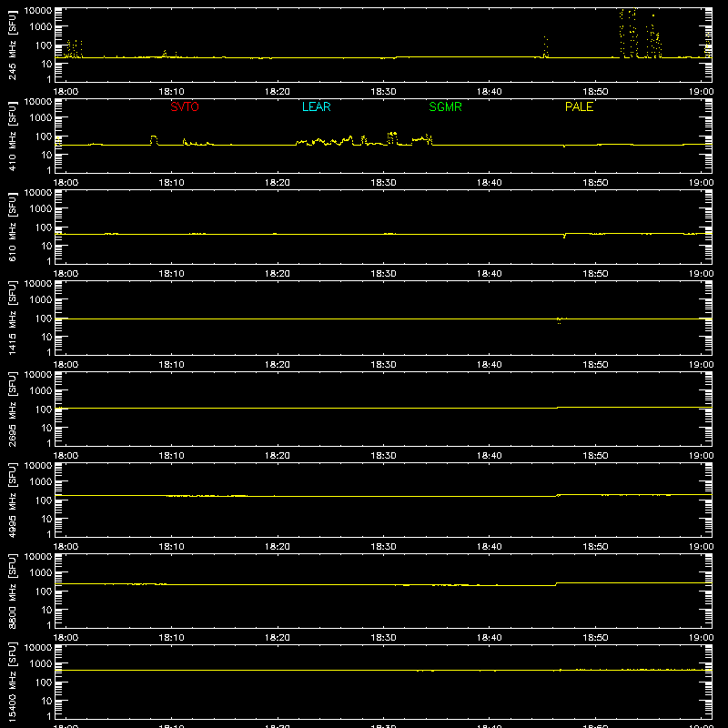The width and height of the screenshot is (728, 728).
Task: Click the 18:08 bump in the 410 MHz plot
Action: click(154, 140)
